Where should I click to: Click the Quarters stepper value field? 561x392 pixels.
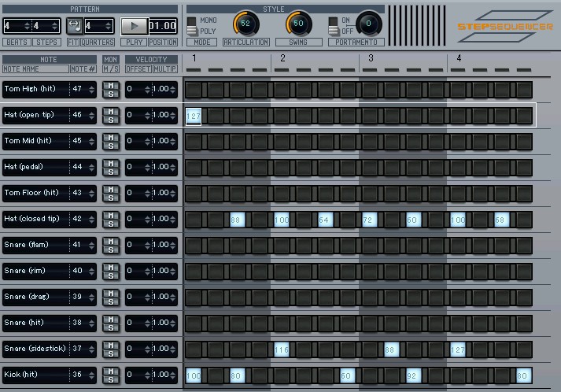pyautogui.click(x=99, y=26)
